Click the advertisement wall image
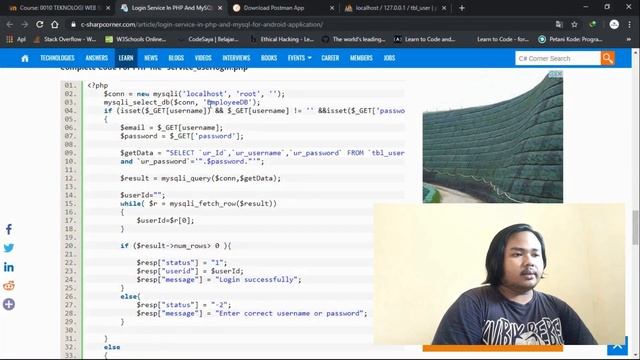The height and width of the screenshot is (360, 640). [493, 137]
